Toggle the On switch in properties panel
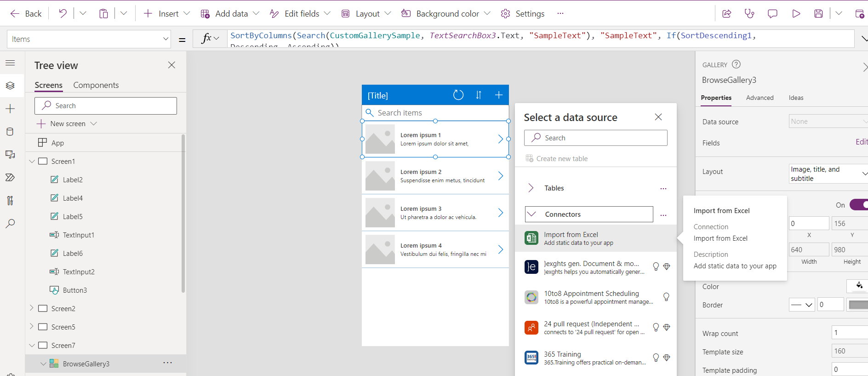 click(x=859, y=205)
